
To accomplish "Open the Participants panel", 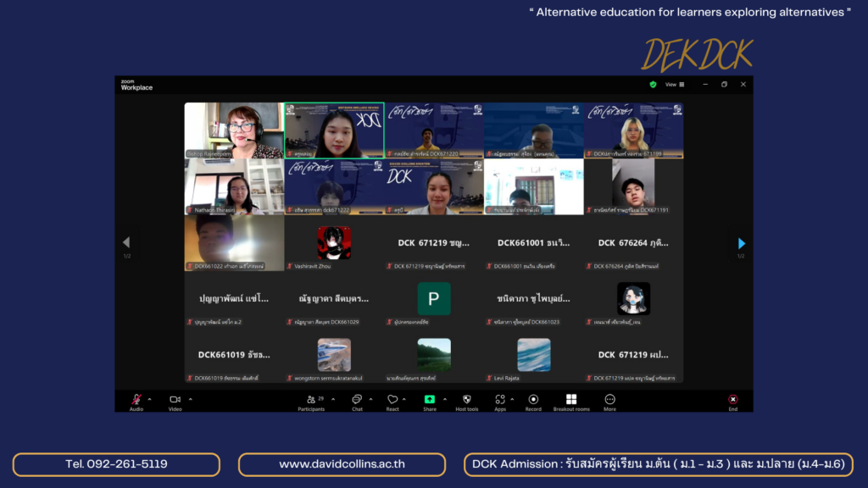I will point(311,400).
